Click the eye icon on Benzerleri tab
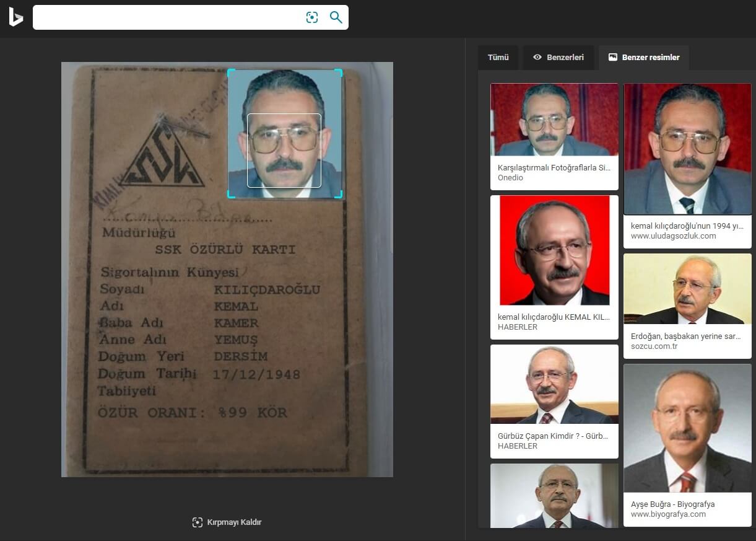Screen dimensions: 756x541 [537, 57]
